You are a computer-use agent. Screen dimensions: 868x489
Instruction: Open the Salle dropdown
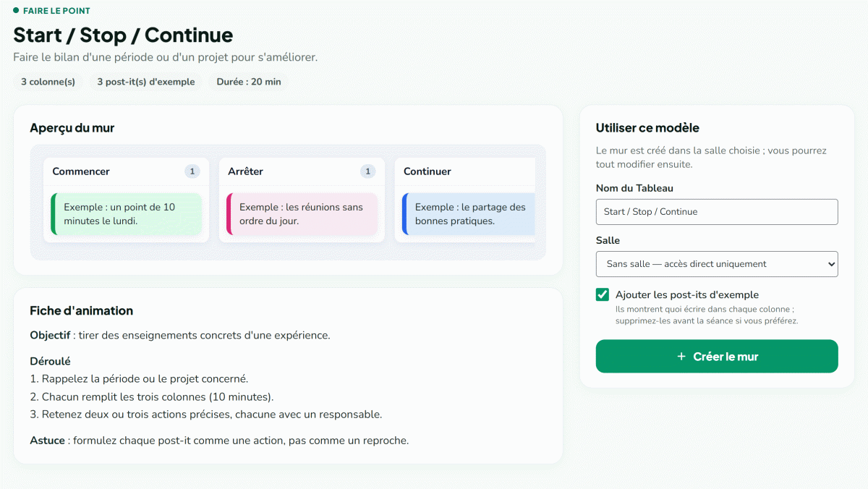tap(717, 264)
